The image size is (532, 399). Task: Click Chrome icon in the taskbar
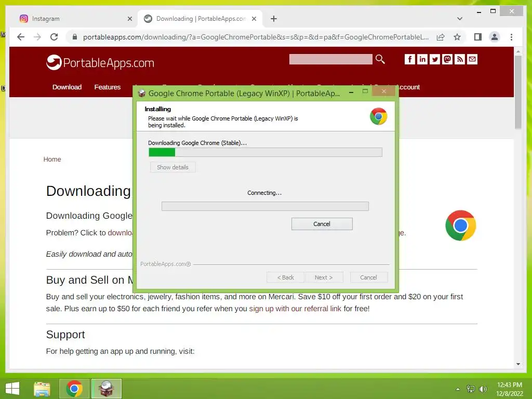pos(74,389)
